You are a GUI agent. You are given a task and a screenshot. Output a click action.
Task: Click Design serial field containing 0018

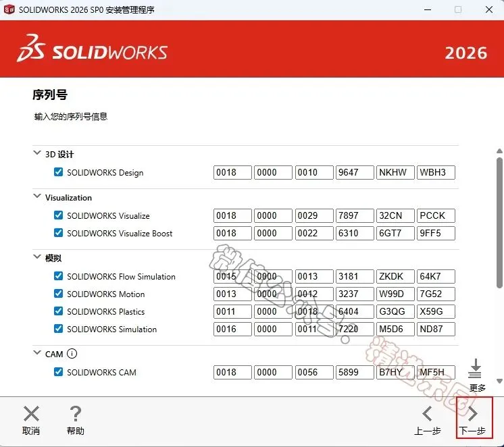pos(232,173)
